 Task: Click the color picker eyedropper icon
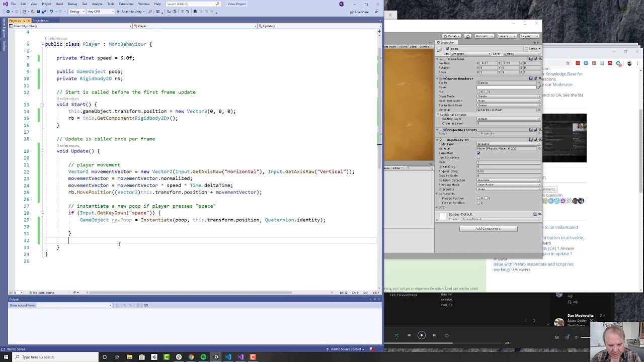pos(539,87)
